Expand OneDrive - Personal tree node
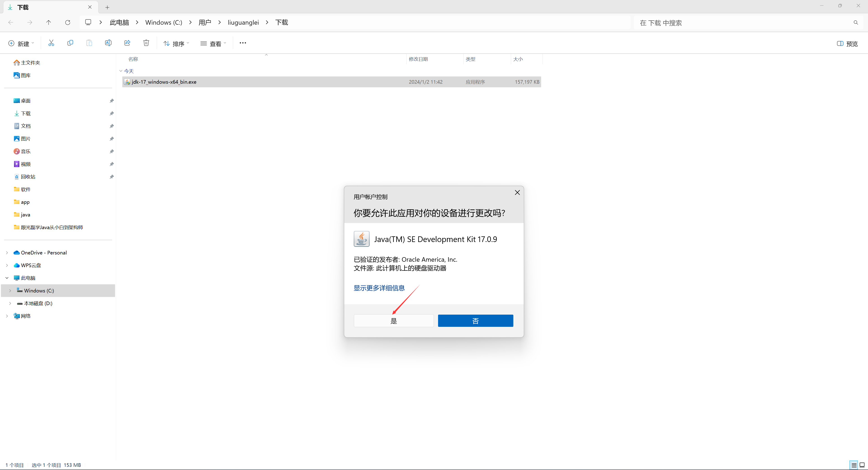868x470 pixels. point(7,253)
